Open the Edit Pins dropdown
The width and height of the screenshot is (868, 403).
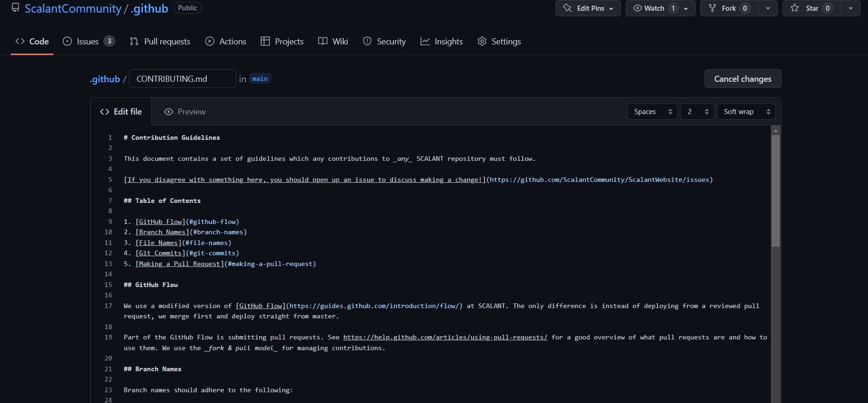pyautogui.click(x=588, y=8)
